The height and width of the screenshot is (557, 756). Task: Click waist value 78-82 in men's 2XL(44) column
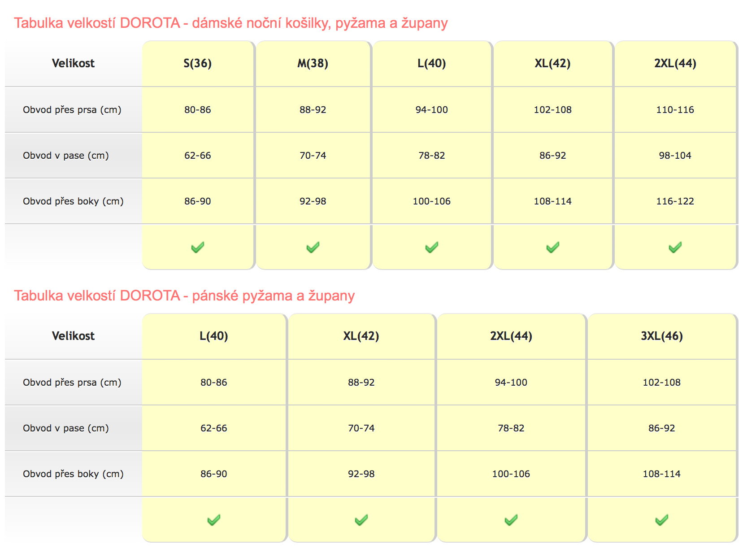[511, 428]
